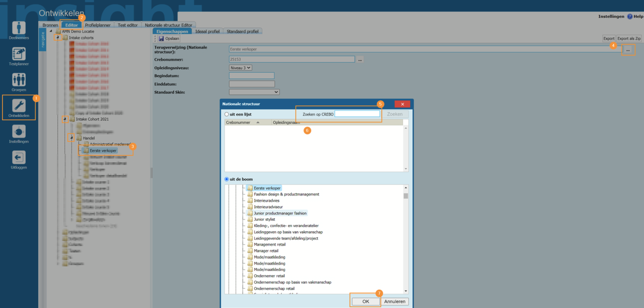Click the Uitloggen arrow icon
644x308 pixels.
(19, 157)
